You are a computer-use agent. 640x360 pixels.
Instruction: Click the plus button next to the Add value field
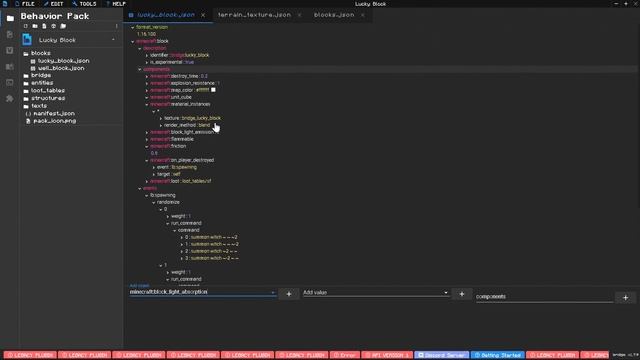point(462,294)
